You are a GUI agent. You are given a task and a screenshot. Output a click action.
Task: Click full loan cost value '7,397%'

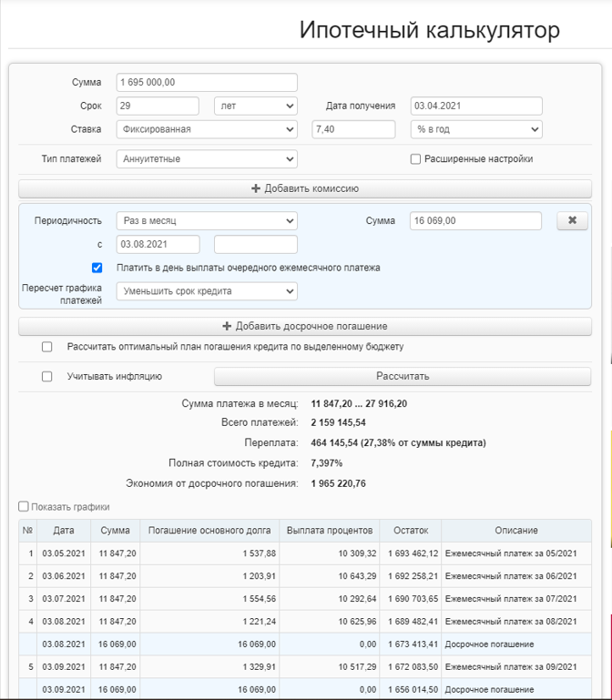click(x=327, y=463)
